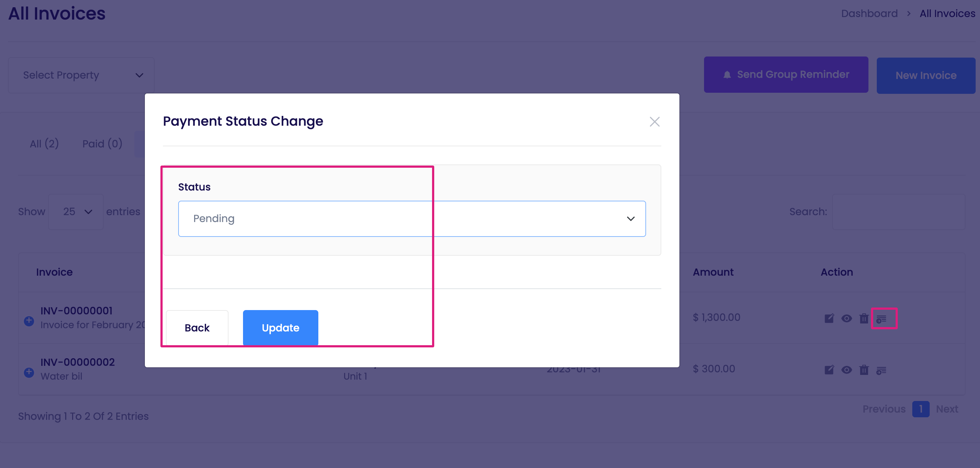View invoice INV-00000002 using the eye icon
The width and height of the screenshot is (980, 468).
846,369
